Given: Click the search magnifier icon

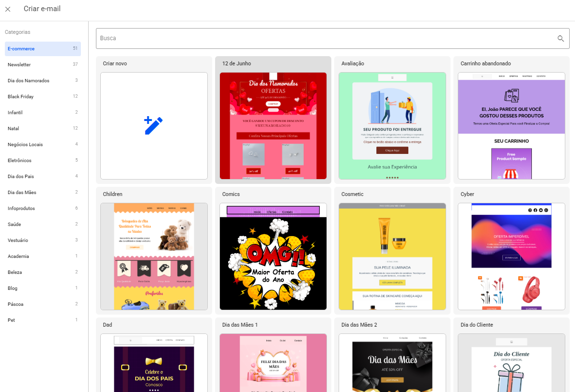Looking at the screenshot, I should coord(560,39).
